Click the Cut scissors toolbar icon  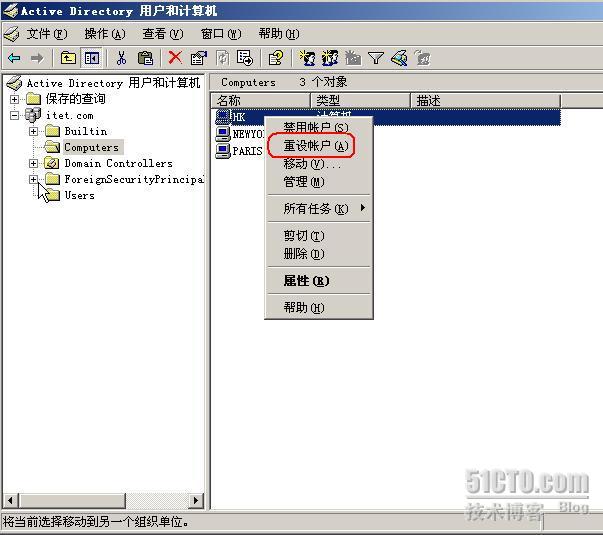[121, 58]
